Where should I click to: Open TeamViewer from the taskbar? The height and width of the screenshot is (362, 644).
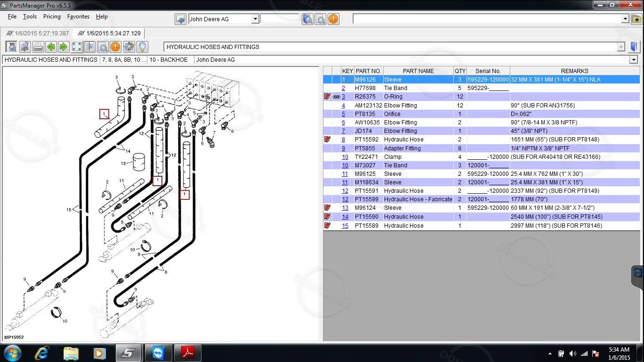coord(158,353)
